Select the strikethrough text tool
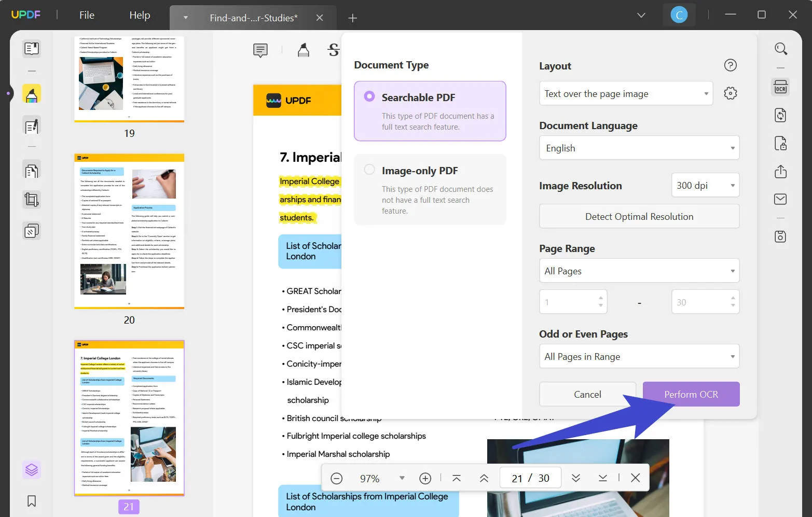Viewport: 812px width, 517px height. 334,50
